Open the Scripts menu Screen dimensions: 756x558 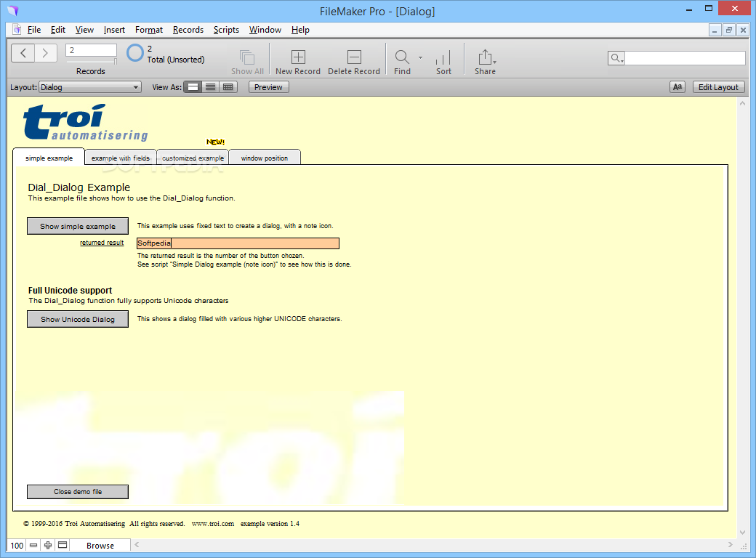[x=226, y=30]
